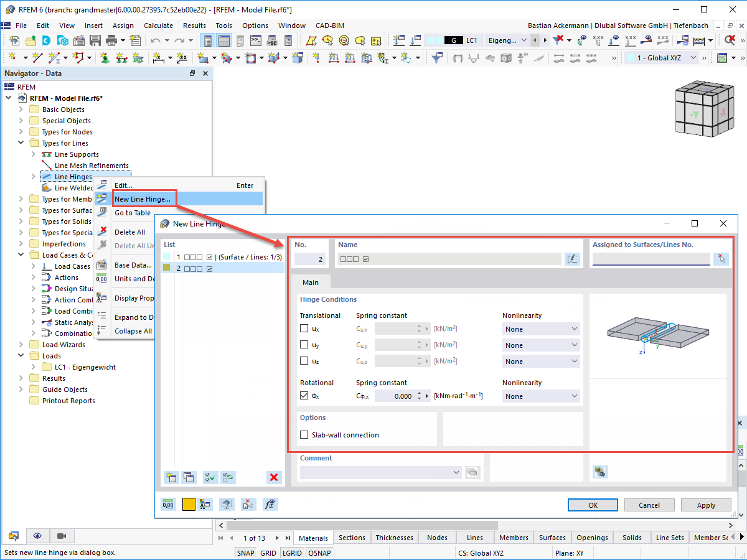Click the red delete icon above OK button
747x560 pixels.
274,477
